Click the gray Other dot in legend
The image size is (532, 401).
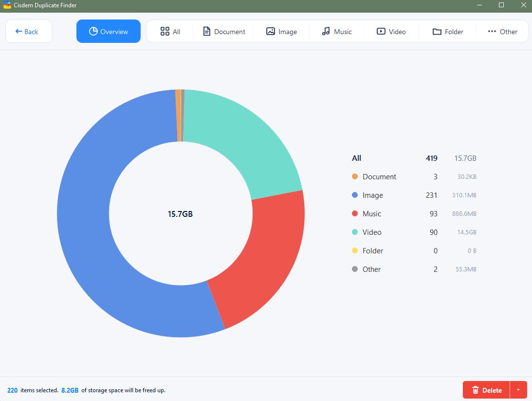click(355, 269)
